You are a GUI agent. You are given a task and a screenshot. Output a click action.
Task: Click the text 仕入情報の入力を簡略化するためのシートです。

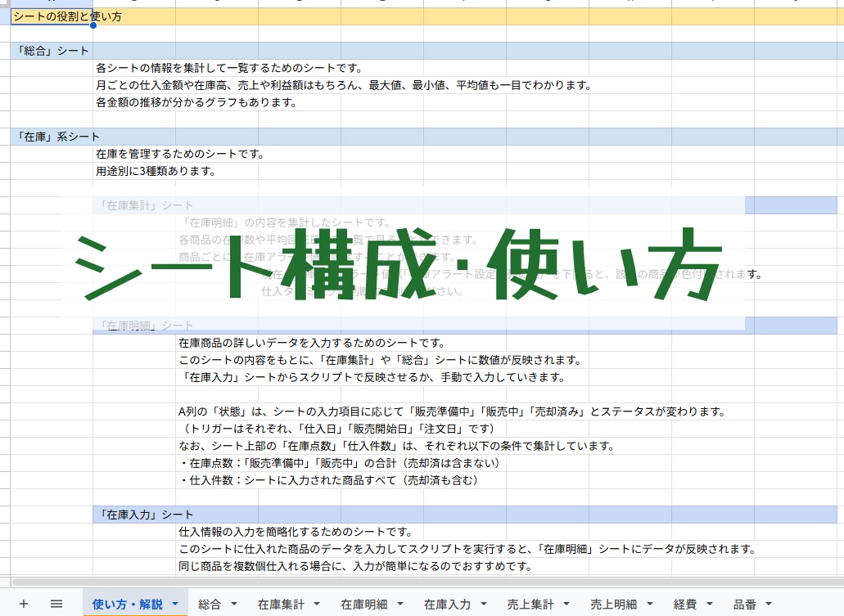click(x=296, y=532)
